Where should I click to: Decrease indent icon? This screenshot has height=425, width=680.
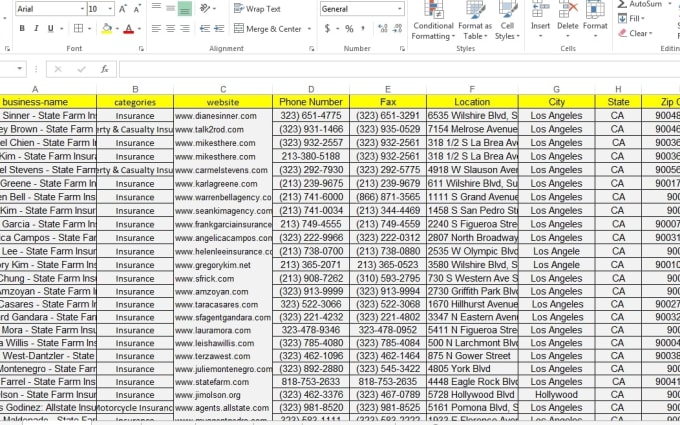pos(205,29)
